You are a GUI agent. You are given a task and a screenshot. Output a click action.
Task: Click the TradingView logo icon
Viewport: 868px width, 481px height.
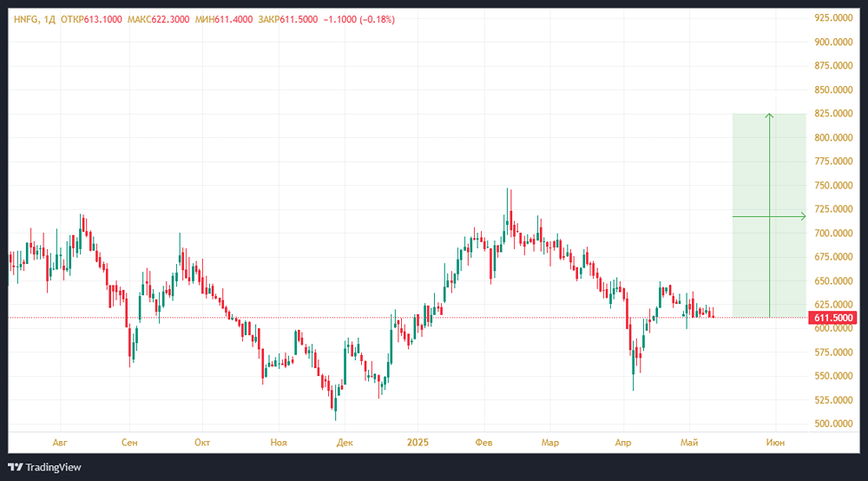point(15,467)
